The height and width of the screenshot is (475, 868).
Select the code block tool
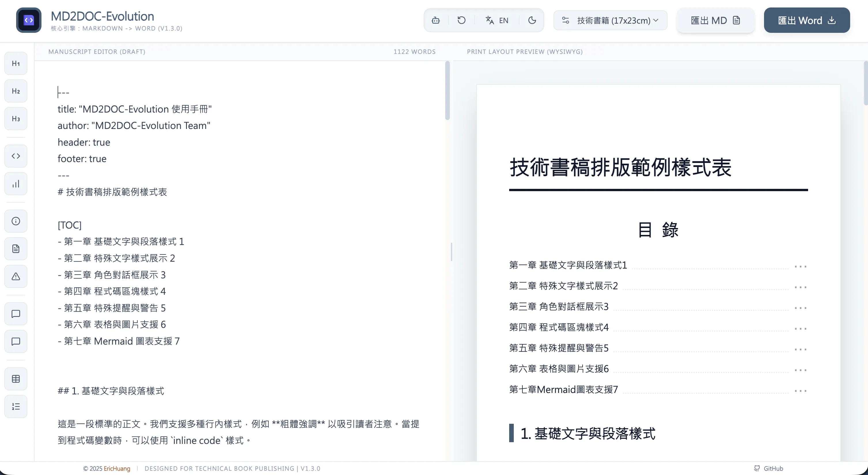coord(16,156)
